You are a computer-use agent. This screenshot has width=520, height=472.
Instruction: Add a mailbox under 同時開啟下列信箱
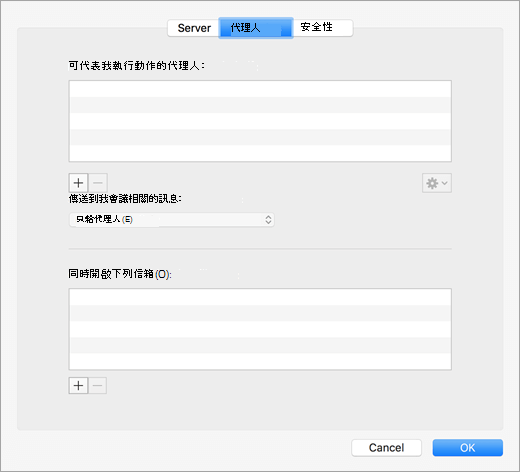pyautogui.click(x=78, y=386)
